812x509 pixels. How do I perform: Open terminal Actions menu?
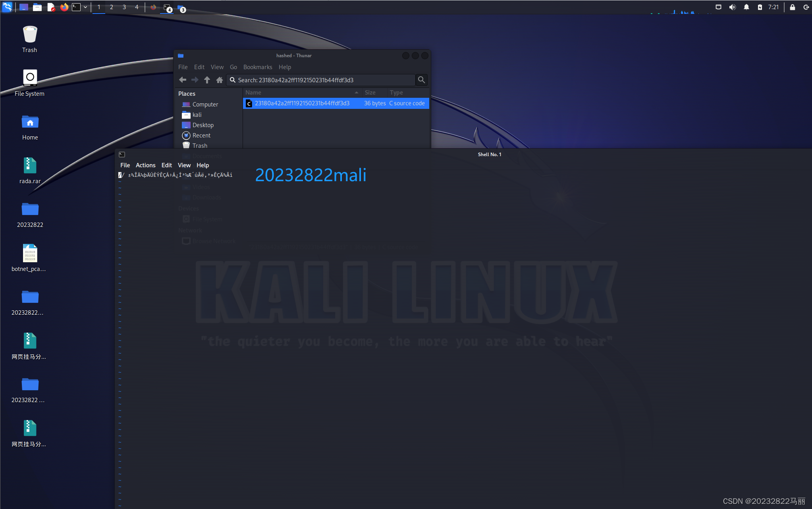(x=145, y=165)
